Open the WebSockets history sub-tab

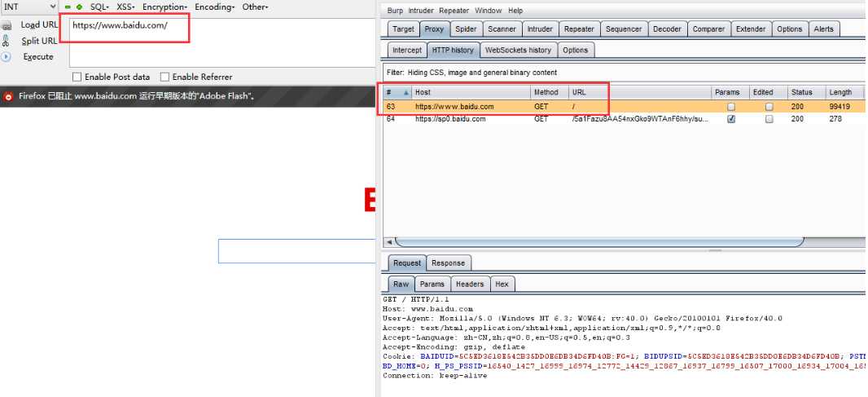click(518, 50)
